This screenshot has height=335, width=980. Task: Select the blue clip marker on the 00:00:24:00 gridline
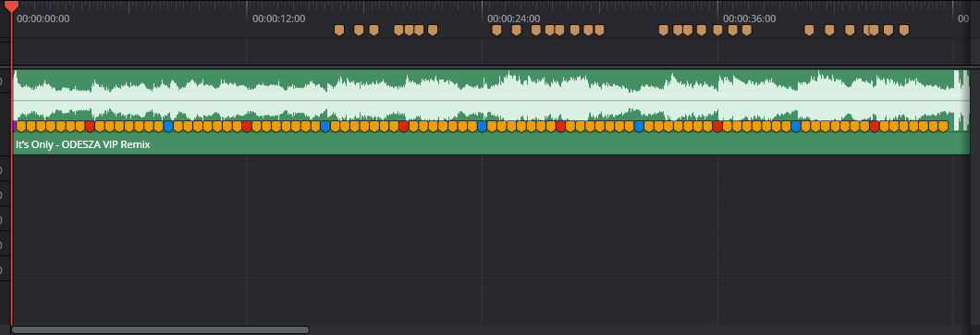click(x=482, y=126)
